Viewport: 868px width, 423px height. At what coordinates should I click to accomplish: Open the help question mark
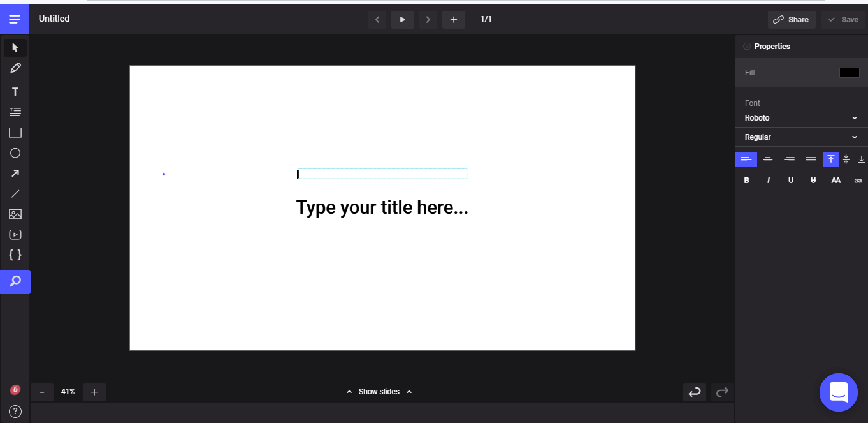[15, 412]
